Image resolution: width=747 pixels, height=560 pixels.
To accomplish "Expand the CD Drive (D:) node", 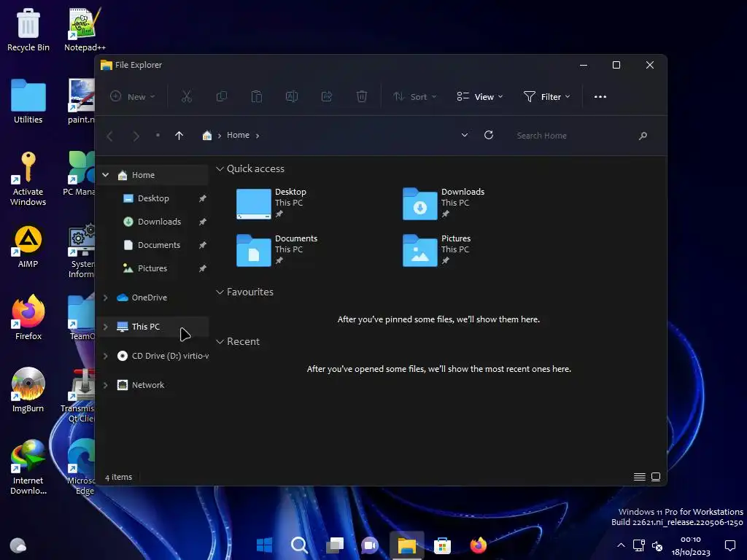I will [x=106, y=356].
